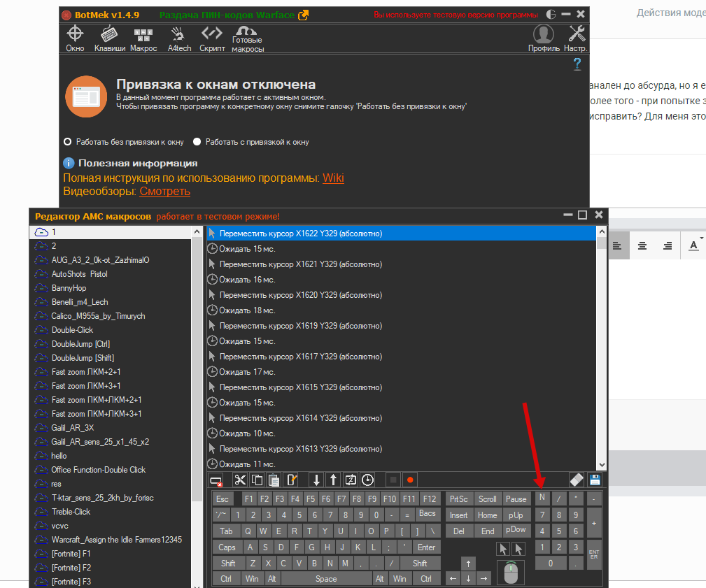Open the A4tech section
Image resolution: width=706 pixels, height=588 pixels.
click(179, 39)
